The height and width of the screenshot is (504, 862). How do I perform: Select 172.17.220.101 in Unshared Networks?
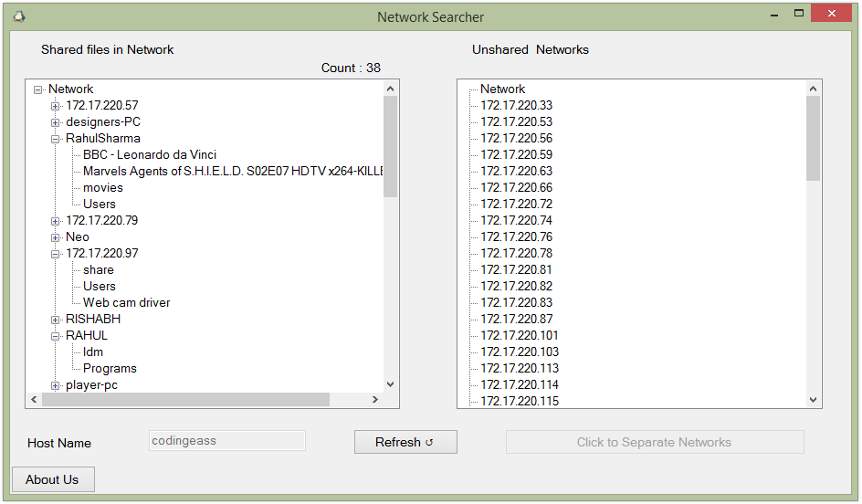point(520,336)
